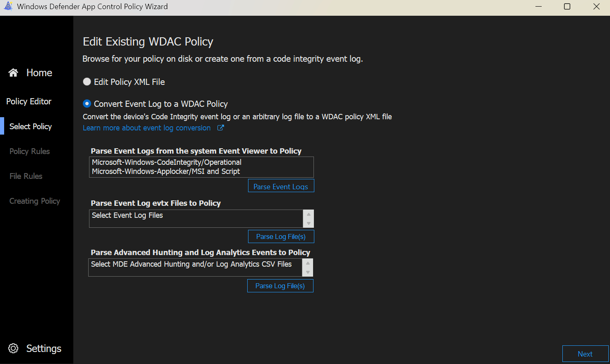
Task: Go to the Select Policy step
Action: 31,126
